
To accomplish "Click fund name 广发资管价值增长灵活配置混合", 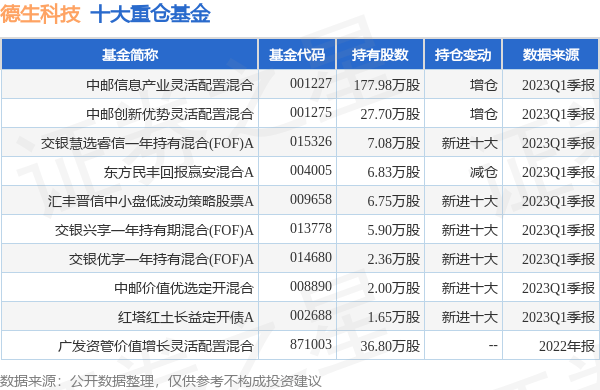I will (x=156, y=346).
